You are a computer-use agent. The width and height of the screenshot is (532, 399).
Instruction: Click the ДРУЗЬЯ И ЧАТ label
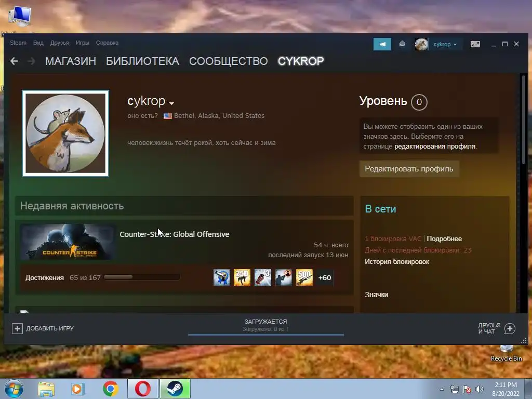(489, 328)
